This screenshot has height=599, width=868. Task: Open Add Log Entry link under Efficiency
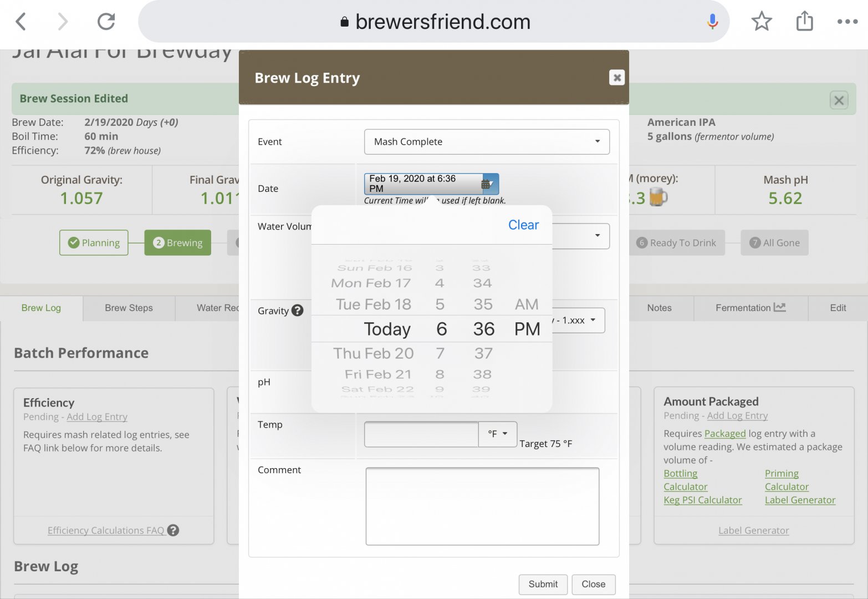[x=97, y=417]
